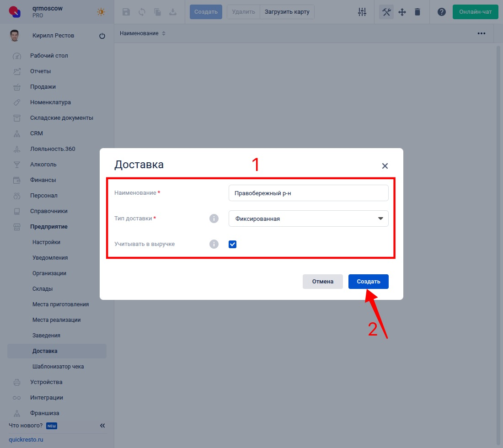The width and height of the screenshot is (503, 448).
Task: Click the wrench and hammer tools icon
Action: tap(386, 12)
